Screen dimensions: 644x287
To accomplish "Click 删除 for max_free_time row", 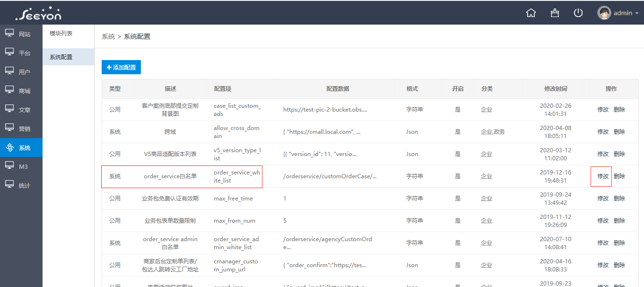I will click(619, 198).
